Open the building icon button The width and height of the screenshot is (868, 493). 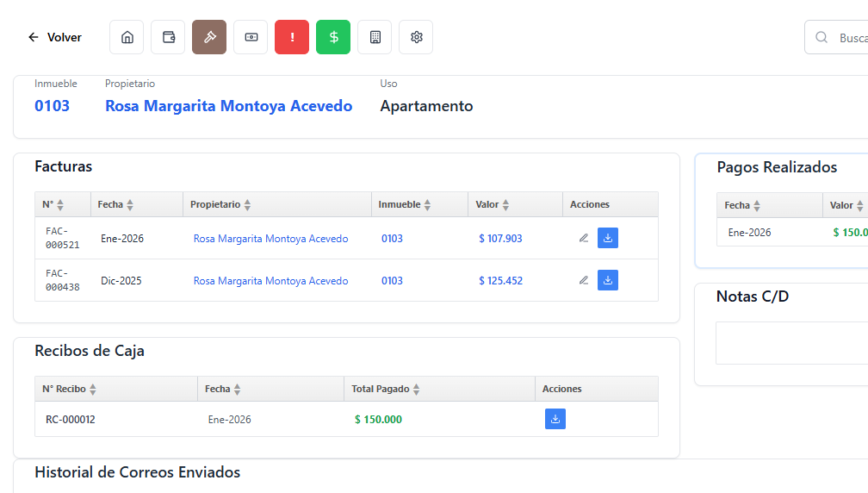[x=375, y=37]
